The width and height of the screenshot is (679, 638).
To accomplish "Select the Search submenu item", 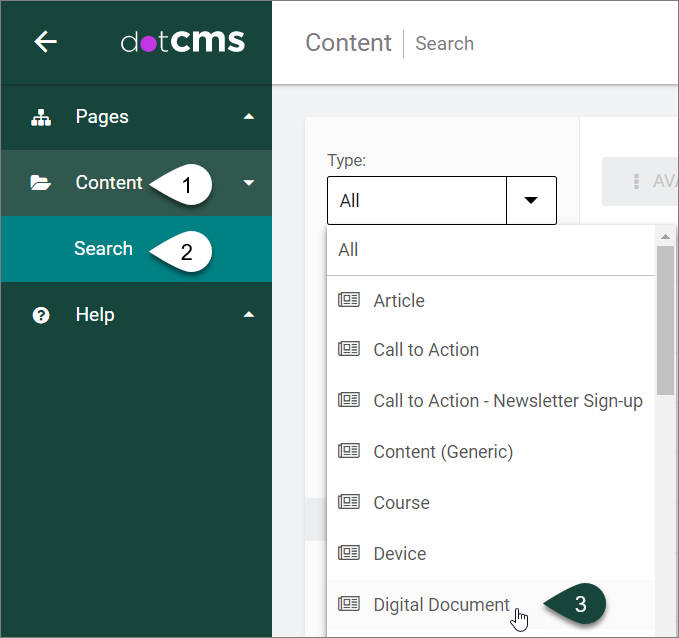I will pyautogui.click(x=103, y=249).
